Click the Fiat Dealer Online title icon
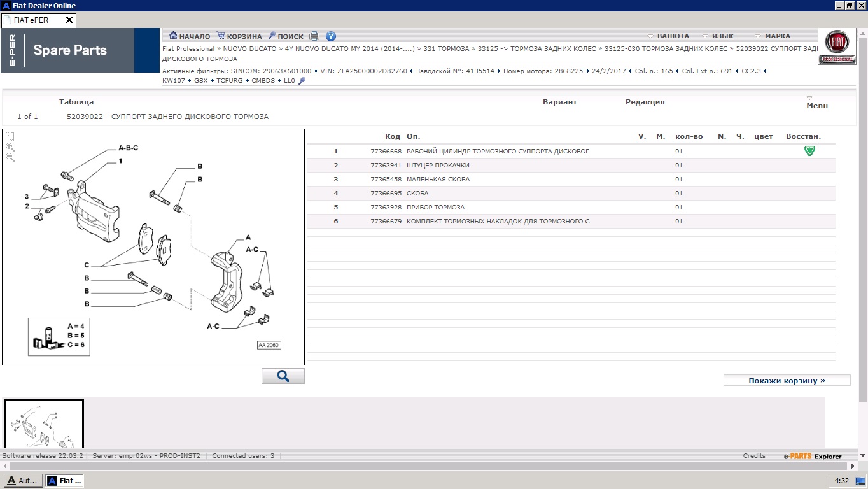 point(6,6)
